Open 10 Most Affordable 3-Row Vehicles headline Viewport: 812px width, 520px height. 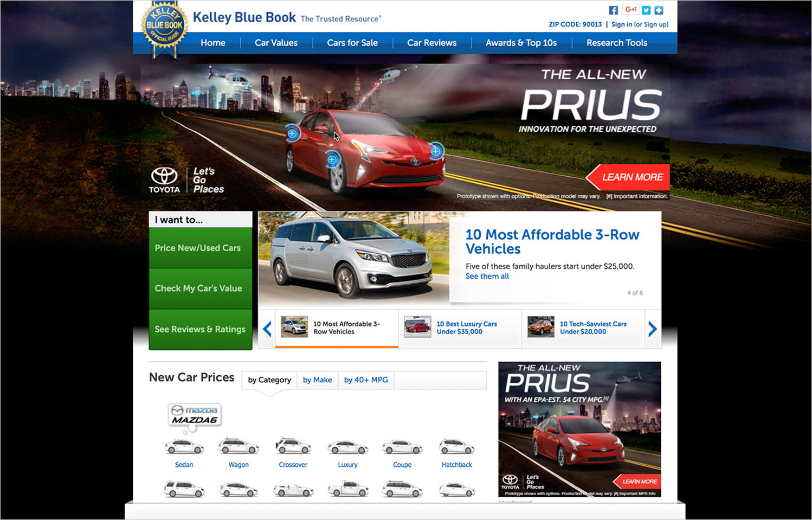tap(552, 242)
